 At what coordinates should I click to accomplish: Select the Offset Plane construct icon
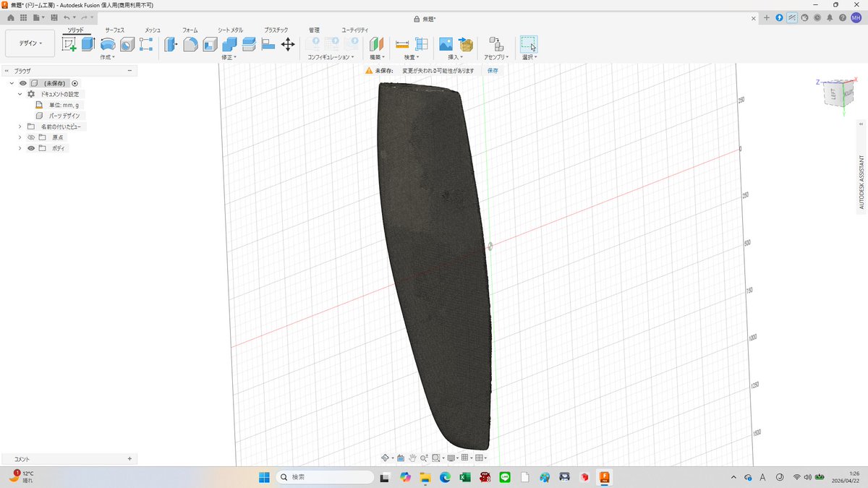[x=376, y=44]
